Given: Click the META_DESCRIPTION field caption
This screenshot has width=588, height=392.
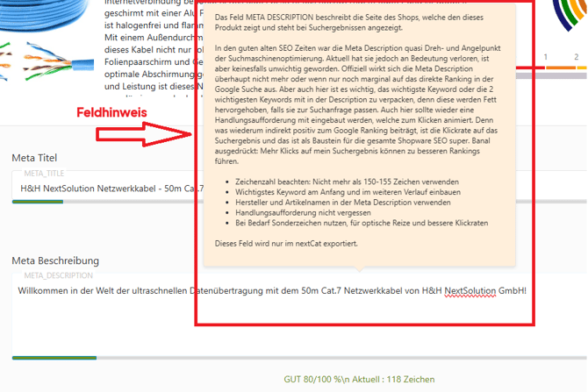Looking at the screenshot, I should [58, 275].
